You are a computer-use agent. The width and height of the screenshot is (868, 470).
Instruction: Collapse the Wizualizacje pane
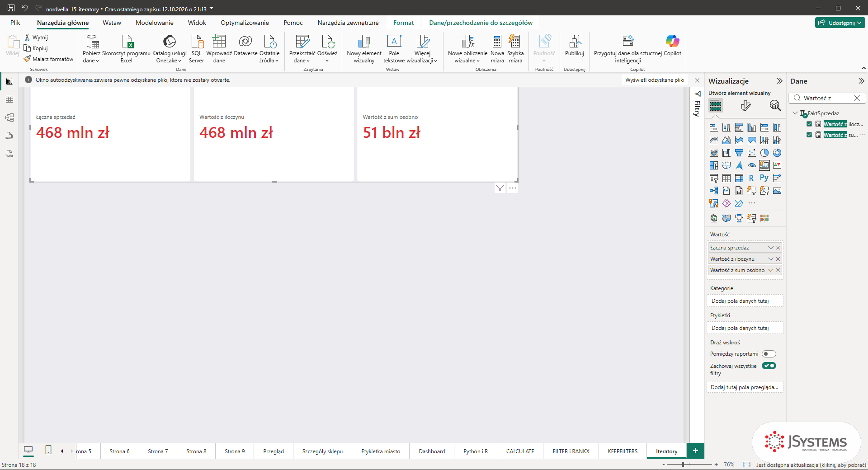tap(779, 81)
